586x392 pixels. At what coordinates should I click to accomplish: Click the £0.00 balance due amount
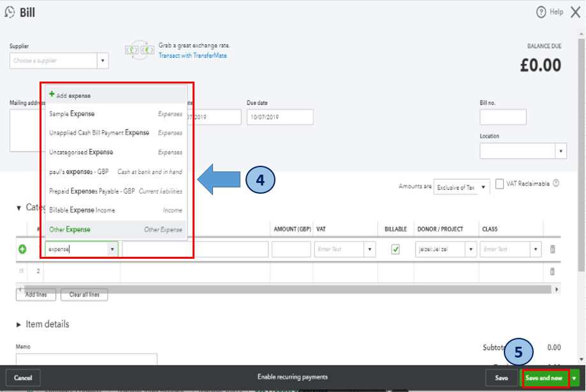pos(540,66)
